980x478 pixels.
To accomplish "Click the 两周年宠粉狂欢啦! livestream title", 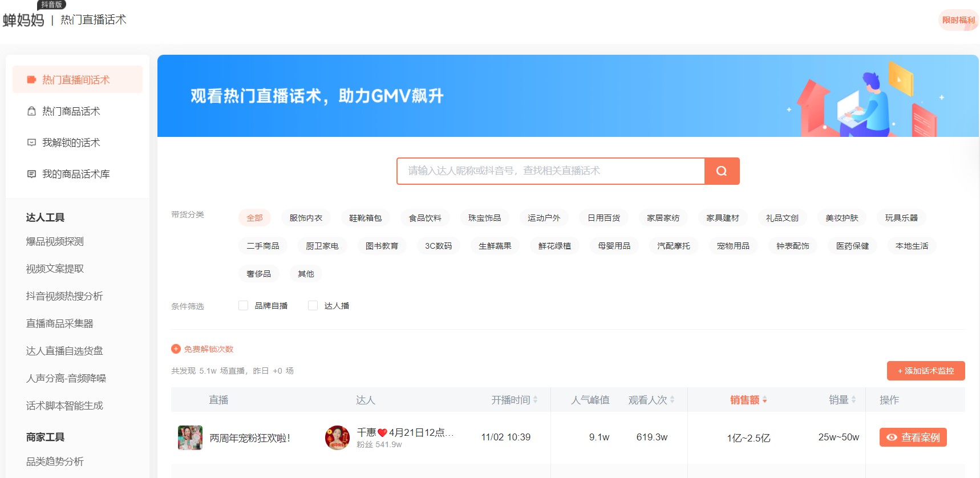I will click(250, 438).
